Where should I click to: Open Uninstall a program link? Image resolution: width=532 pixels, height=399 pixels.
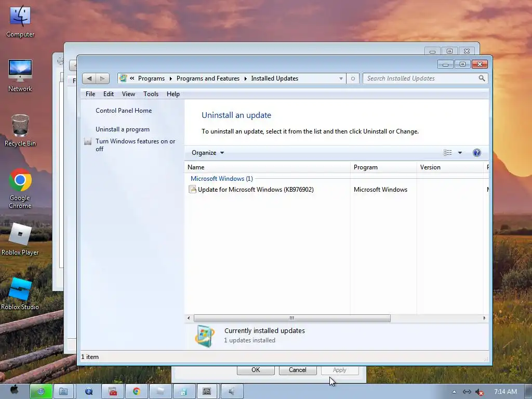coord(123,129)
